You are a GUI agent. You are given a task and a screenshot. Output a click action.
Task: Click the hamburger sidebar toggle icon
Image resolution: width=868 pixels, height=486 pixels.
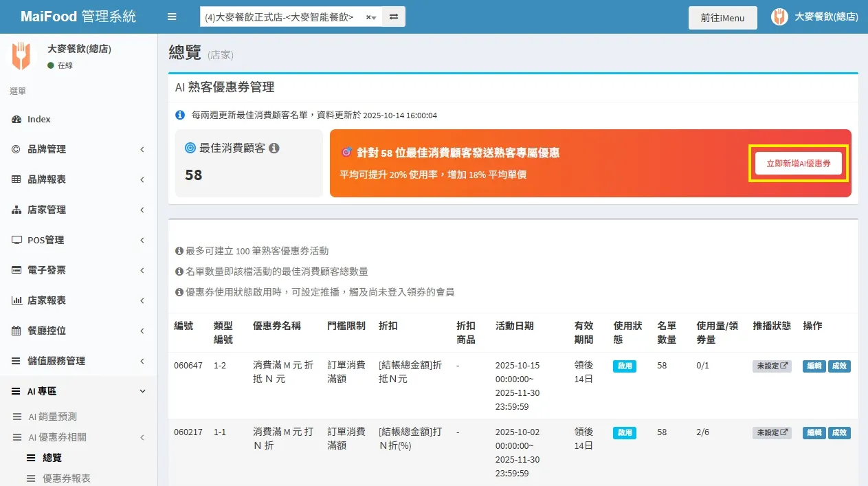click(172, 17)
